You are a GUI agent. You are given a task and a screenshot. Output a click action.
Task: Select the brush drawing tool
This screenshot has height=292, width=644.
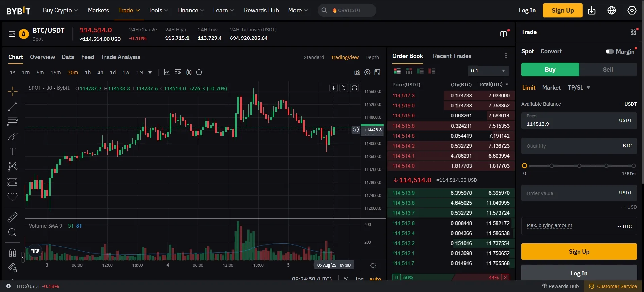[x=13, y=137]
